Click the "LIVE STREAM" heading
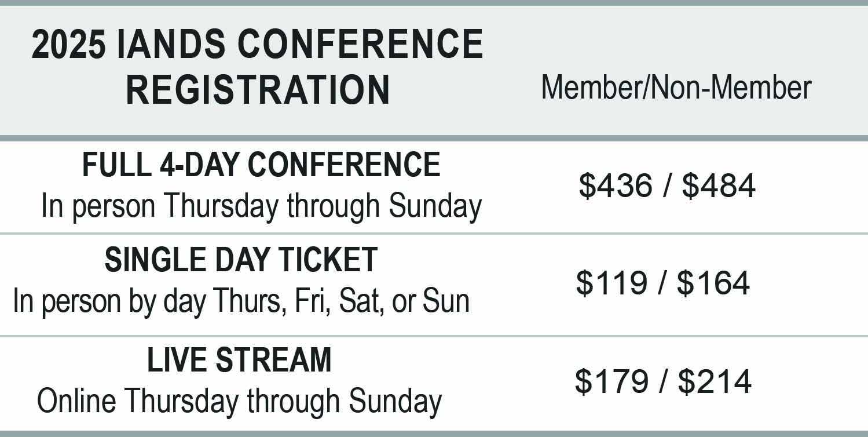This screenshot has height=437, width=868. tap(239, 359)
